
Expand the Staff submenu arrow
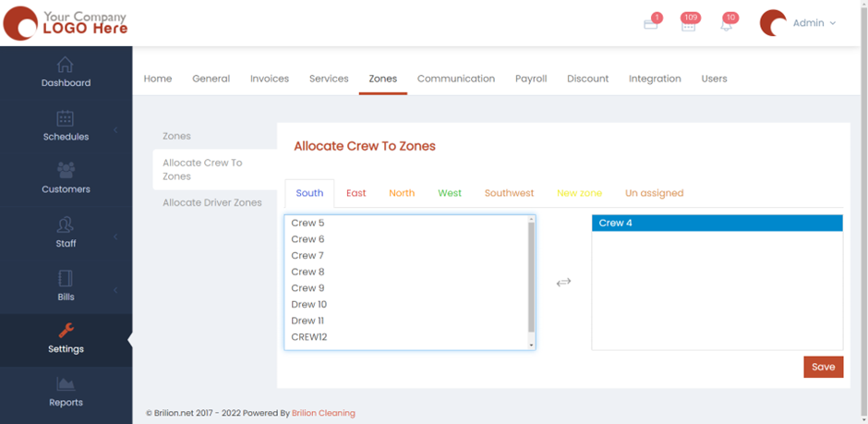pyautogui.click(x=115, y=236)
